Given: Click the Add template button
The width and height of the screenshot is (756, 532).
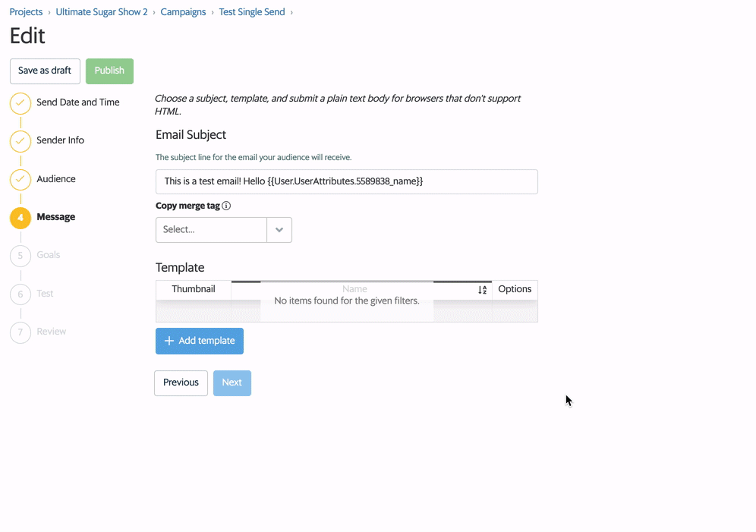Looking at the screenshot, I should pyautogui.click(x=199, y=341).
